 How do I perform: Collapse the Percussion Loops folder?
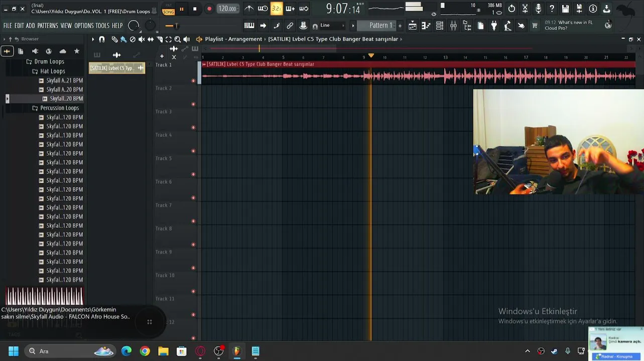pos(59,108)
